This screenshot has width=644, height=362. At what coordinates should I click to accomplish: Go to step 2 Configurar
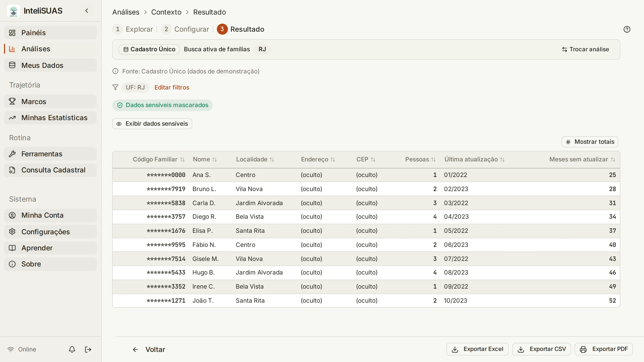(185, 29)
